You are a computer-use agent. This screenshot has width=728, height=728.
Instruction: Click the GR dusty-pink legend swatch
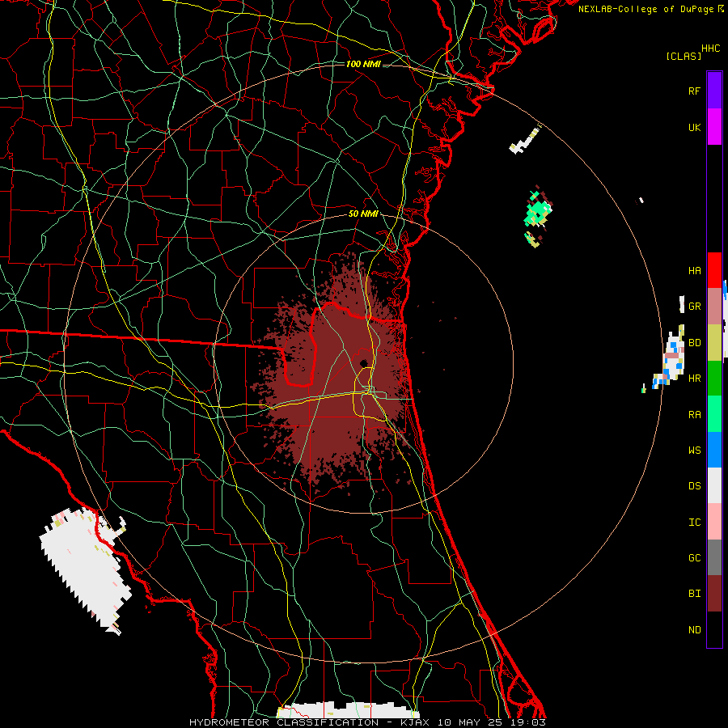tap(714, 307)
